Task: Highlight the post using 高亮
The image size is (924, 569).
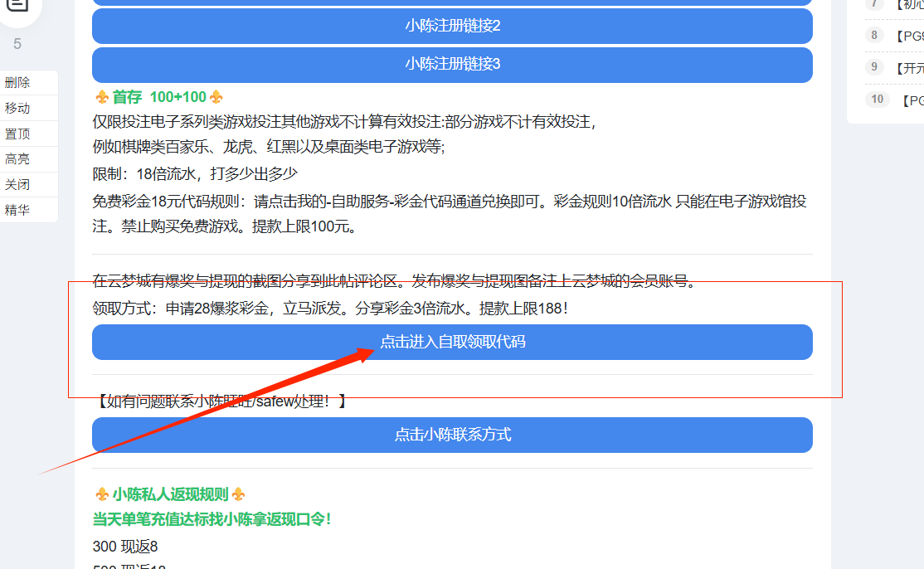Action: point(17,159)
